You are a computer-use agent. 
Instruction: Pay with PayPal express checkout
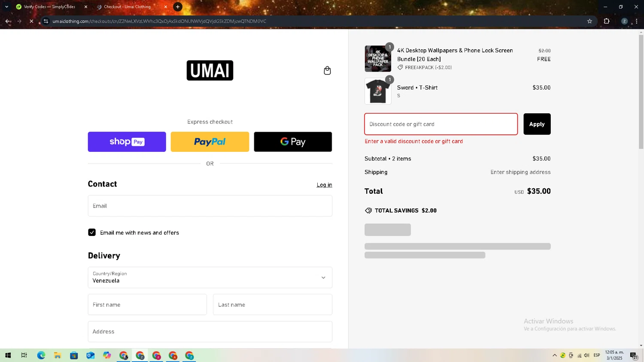coord(210,142)
